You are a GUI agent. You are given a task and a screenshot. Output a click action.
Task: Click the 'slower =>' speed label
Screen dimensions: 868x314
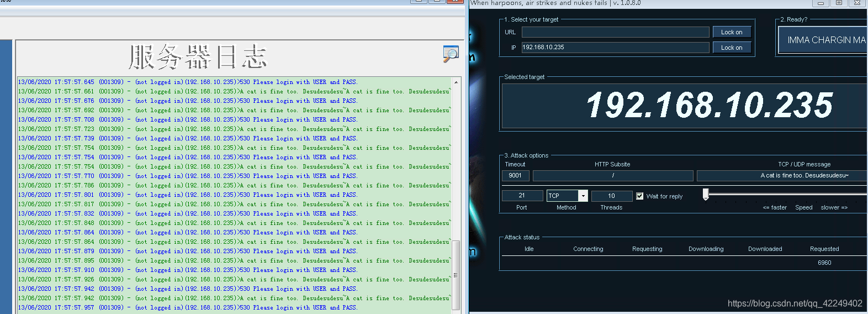[834, 207]
